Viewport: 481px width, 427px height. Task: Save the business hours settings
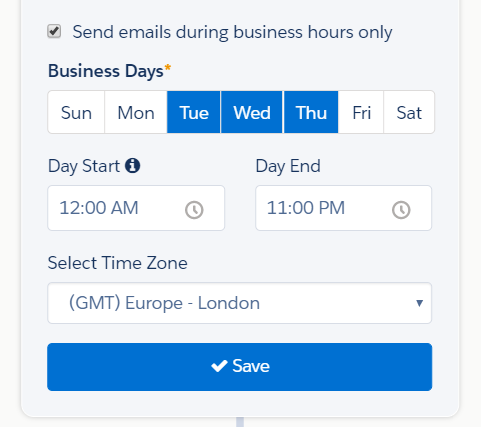point(240,367)
